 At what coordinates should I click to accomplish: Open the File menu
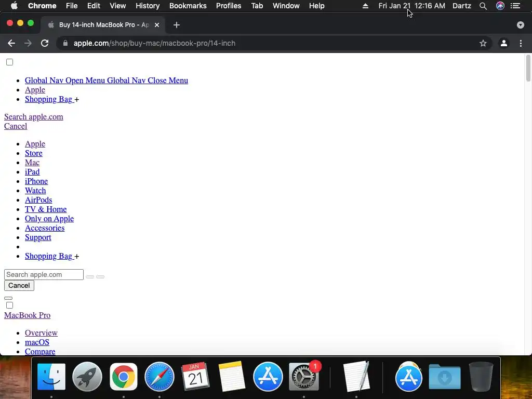pos(72,6)
